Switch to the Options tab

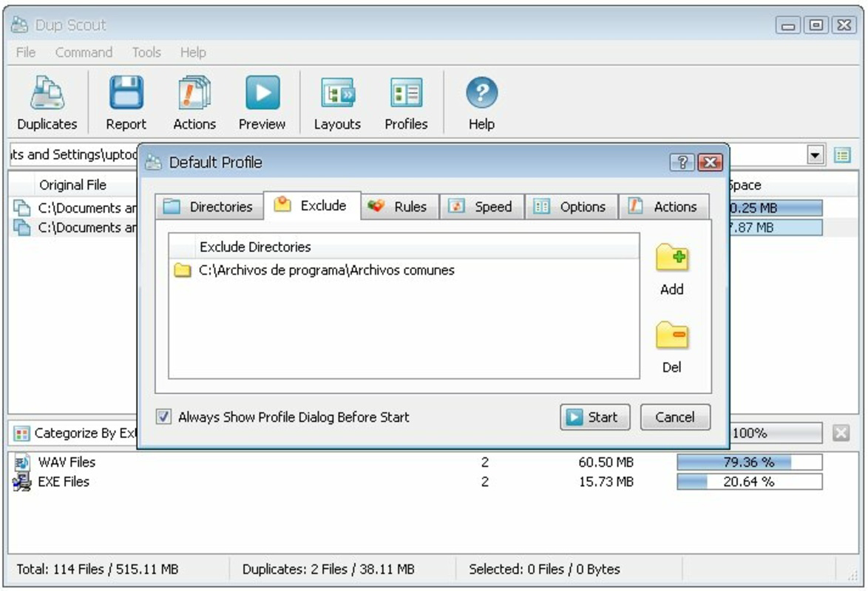(x=572, y=207)
